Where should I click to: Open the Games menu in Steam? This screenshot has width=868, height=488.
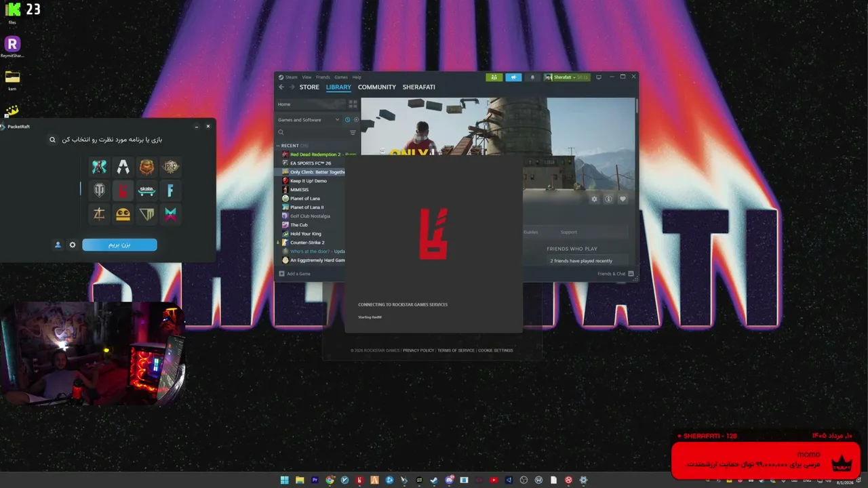[341, 77]
